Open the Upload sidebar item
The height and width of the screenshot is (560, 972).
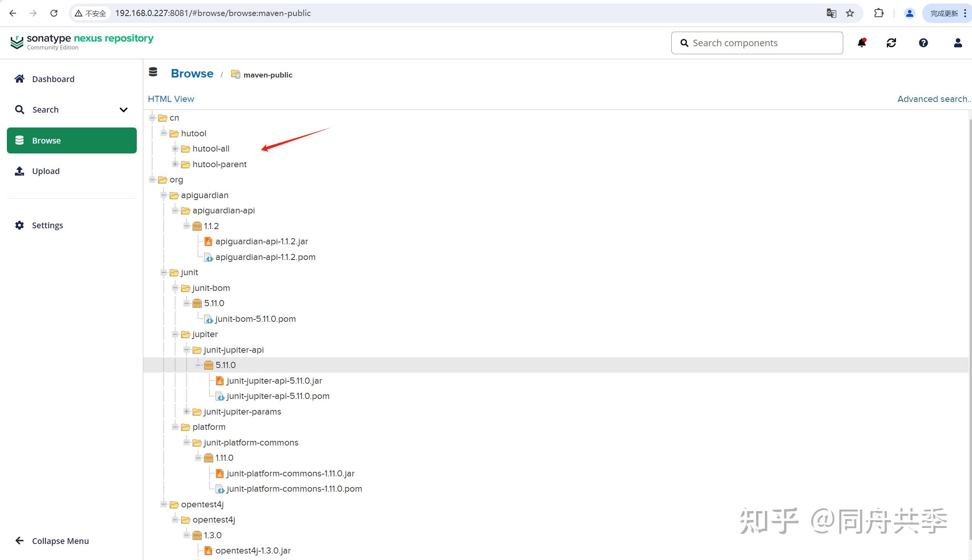tap(45, 171)
